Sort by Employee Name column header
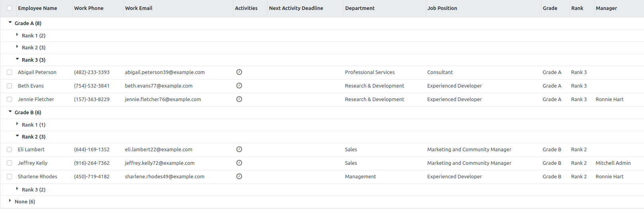 pos(37,8)
